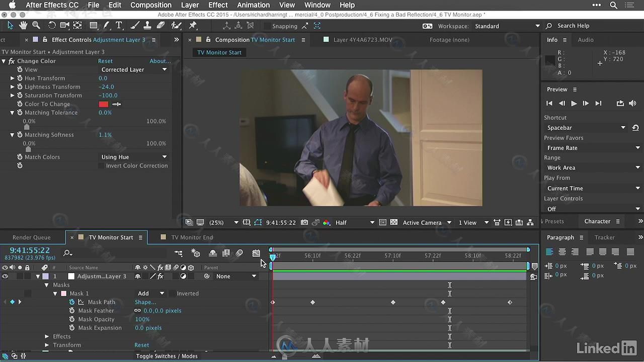
Task: Open the View Corrected Layer dropdown
Action: (x=134, y=69)
